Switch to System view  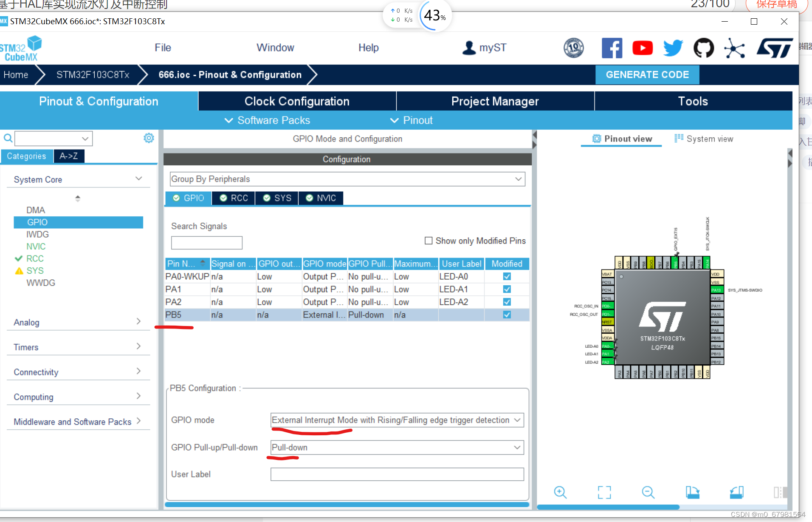(x=704, y=139)
